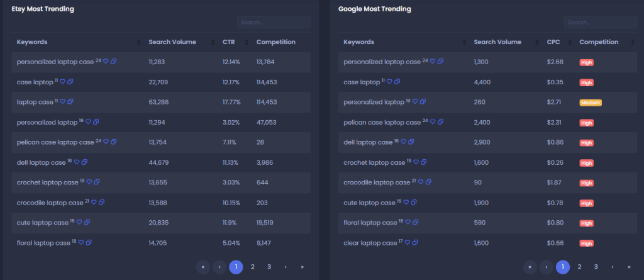Go to page 3 of Google results
Viewport: 644px width, 280px height.
click(x=596, y=267)
